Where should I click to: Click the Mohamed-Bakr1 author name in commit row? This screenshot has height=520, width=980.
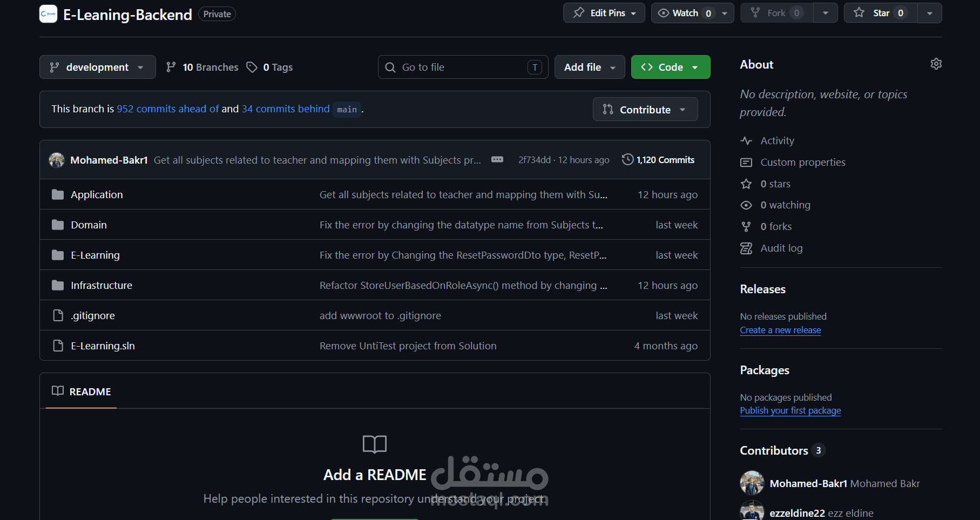point(109,160)
